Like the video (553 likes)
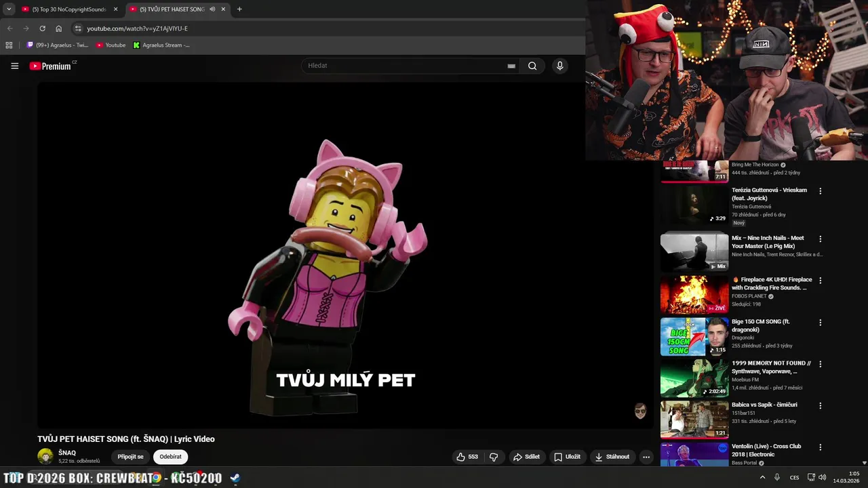 [x=467, y=457]
